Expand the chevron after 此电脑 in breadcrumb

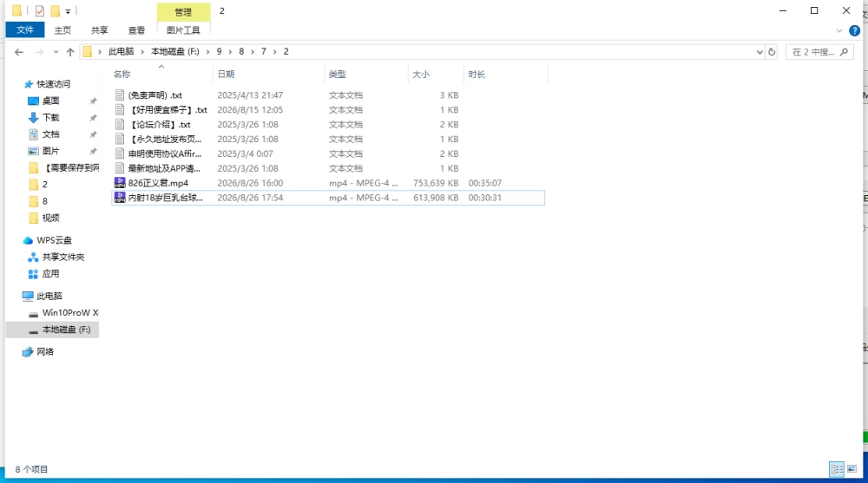142,51
